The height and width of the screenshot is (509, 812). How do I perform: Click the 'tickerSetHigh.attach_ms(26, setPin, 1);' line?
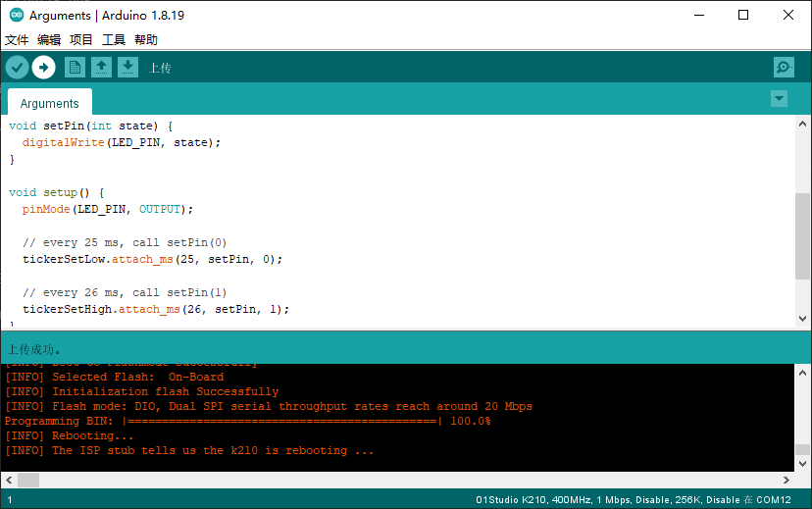coord(156,309)
